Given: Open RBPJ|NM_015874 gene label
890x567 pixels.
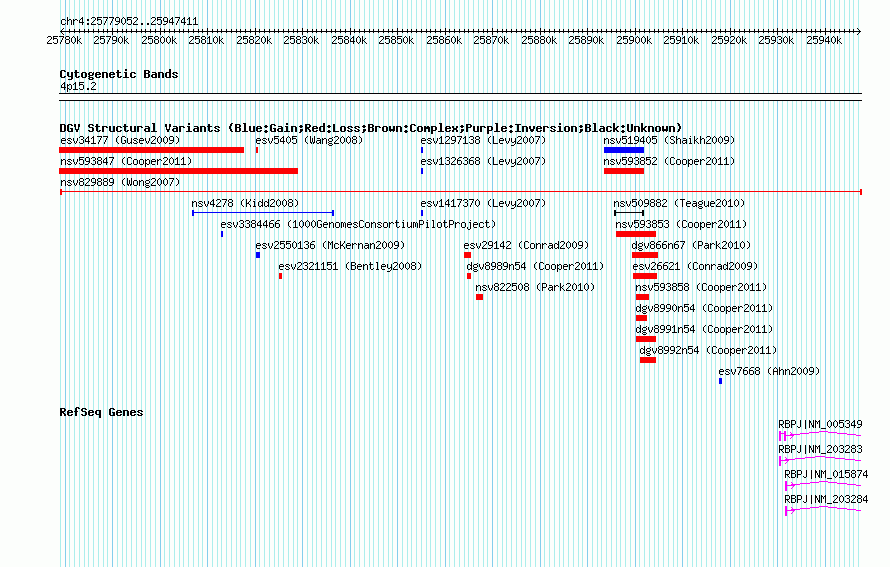Looking at the screenshot, I should click(x=826, y=474).
